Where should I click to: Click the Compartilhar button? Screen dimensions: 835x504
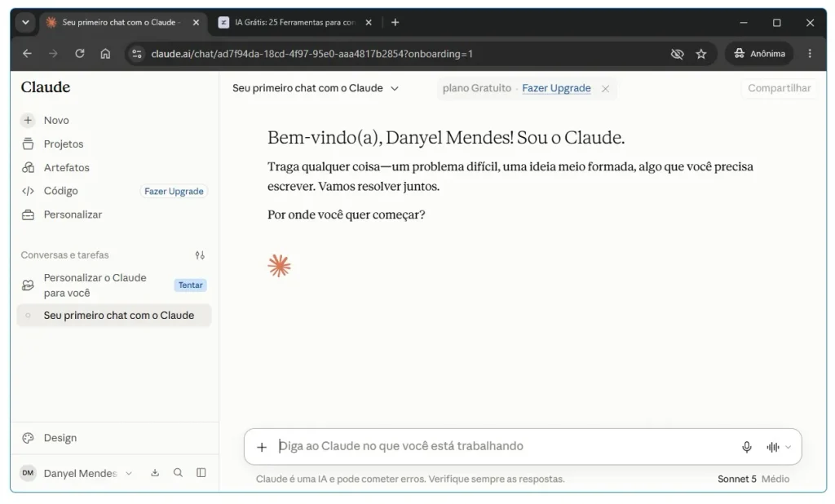(x=779, y=88)
